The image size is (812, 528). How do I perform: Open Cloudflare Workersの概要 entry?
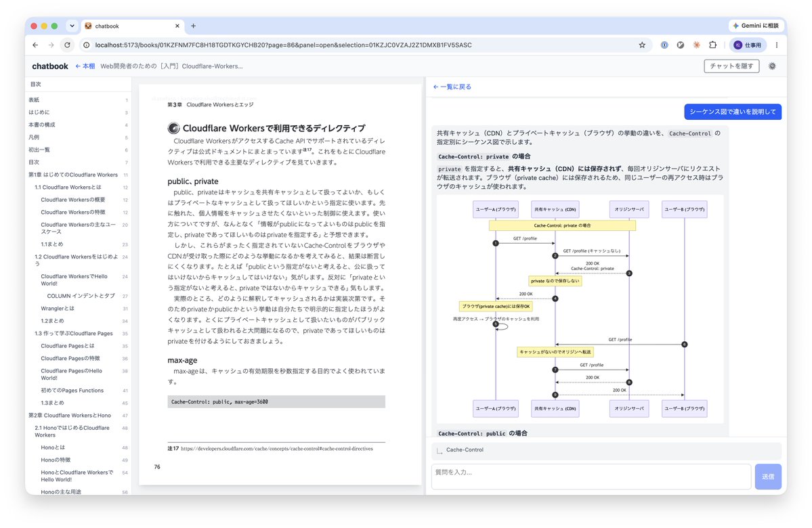coord(78,200)
